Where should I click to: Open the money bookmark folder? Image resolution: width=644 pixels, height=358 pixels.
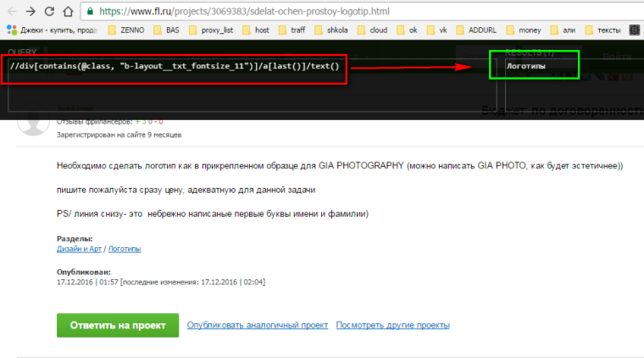coord(526,30)
